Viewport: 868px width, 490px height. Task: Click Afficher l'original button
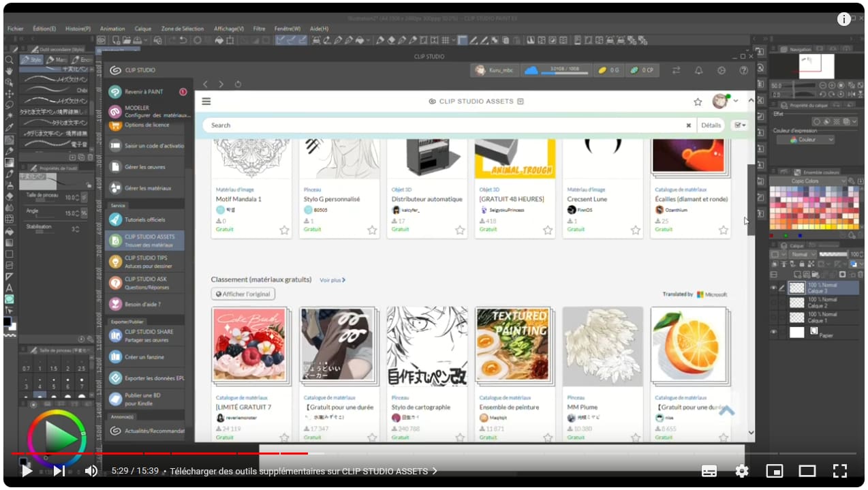pyautogui.click(x=243, y=294)
